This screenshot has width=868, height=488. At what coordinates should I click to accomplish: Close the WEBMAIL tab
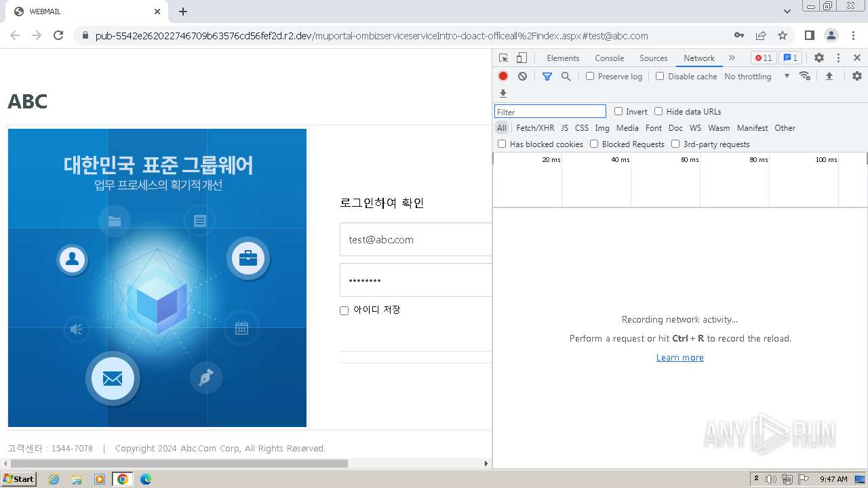pyautogui.click(x=157, y=12)
